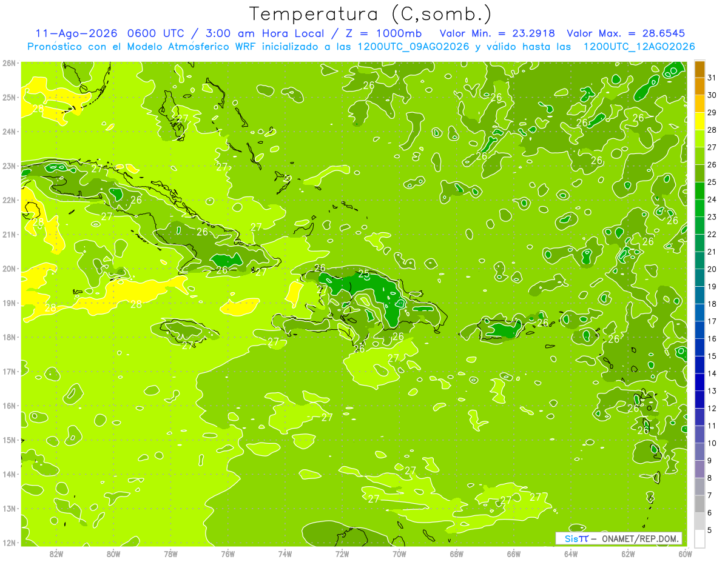Pick the colorbar segment between 29 and 30
This screenshot has width=728, height=562.
tap(699, 103)
